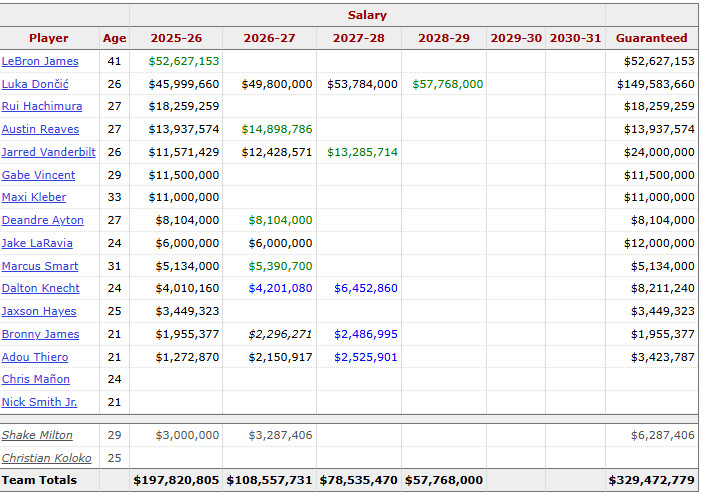Screen dimensions: 701x495
Task: Open Shake Milton player link
Action: pyautogui.click(x=37, y=435)
